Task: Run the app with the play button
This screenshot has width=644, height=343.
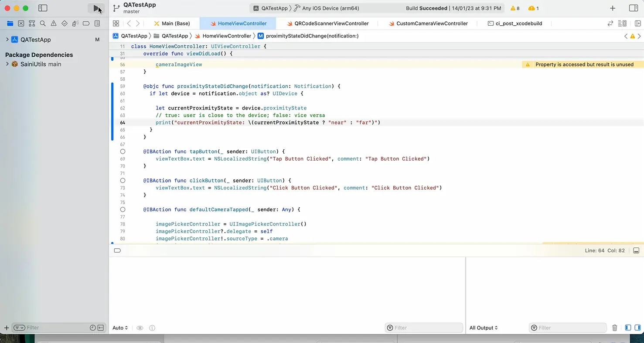Action: 96,8
